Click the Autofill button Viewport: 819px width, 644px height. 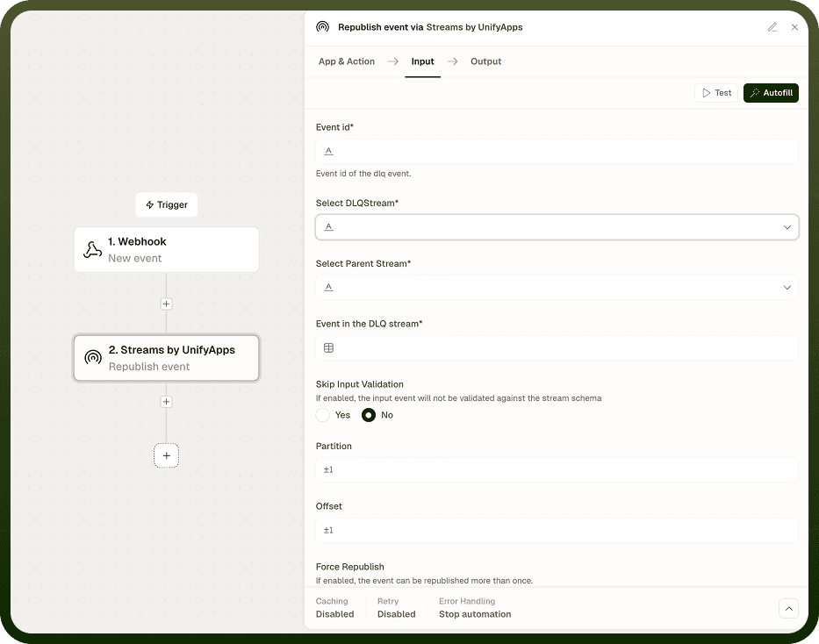[x=771, y=93]
